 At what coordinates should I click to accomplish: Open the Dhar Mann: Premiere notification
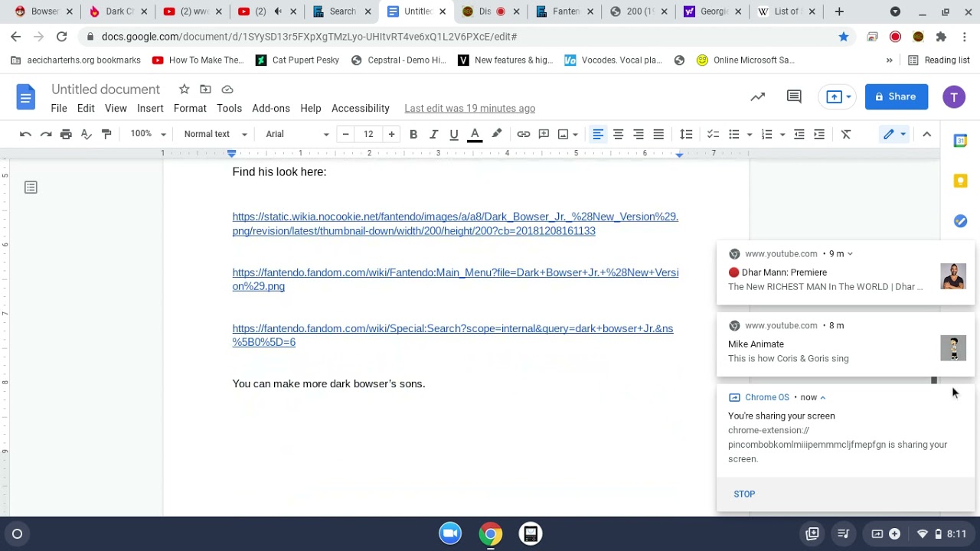(x=845, y=272)
